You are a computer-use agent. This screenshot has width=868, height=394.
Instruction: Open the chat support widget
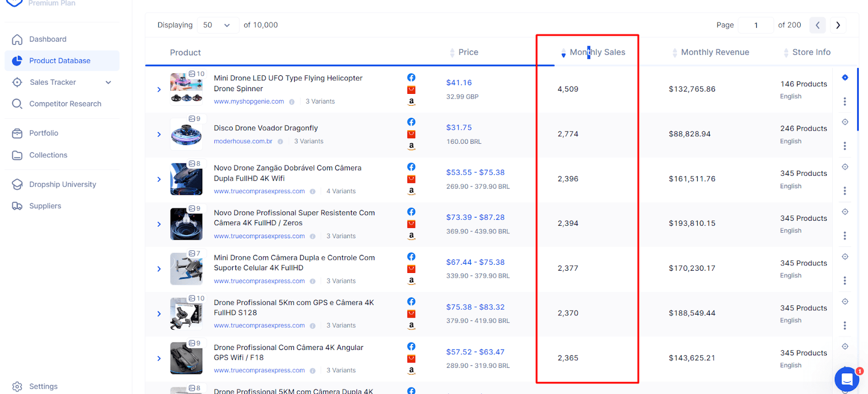pyautogui.click(x=847, y=379)
